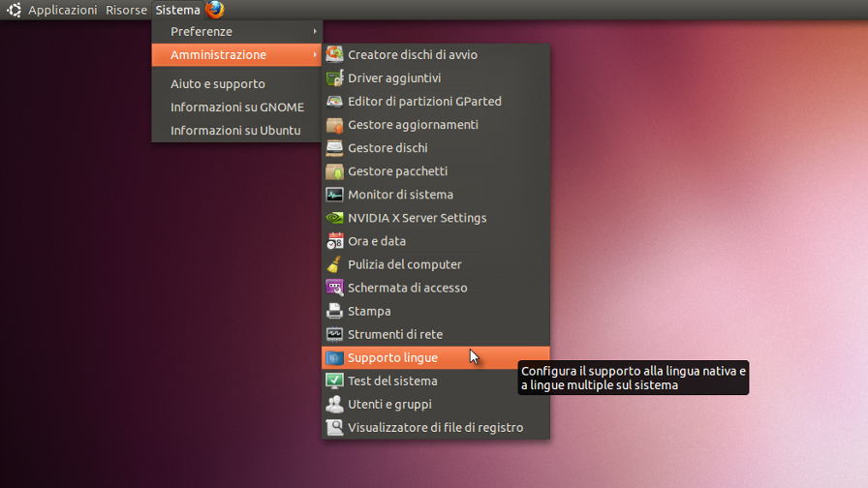Click the GParted partition editor icon
The height and width of the screenshot is (488, 868).
[334, 102]
